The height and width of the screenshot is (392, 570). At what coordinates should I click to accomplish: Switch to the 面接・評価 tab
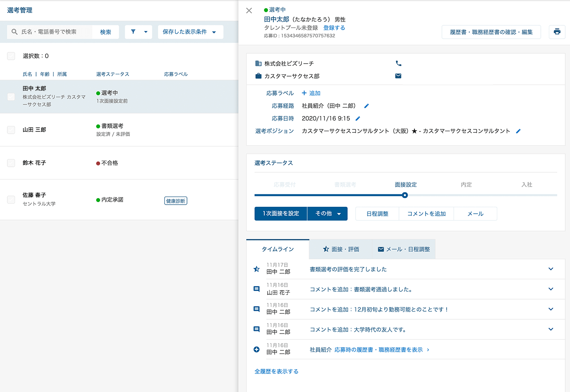pyautogui.click(x=341, y=249)
